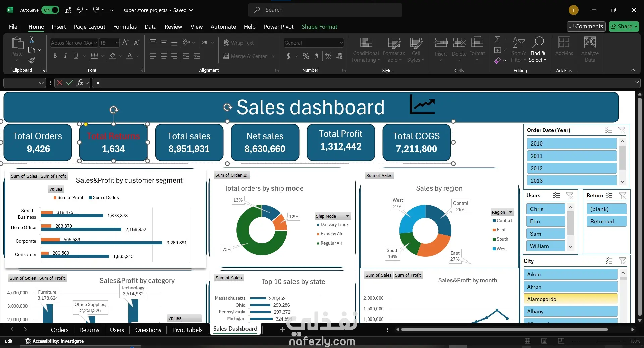Open the font size dropdown
Screen dimensions: 644x348
click(117, 43)
